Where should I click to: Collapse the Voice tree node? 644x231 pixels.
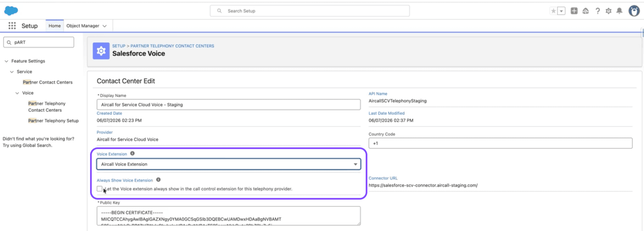[17, 93]
